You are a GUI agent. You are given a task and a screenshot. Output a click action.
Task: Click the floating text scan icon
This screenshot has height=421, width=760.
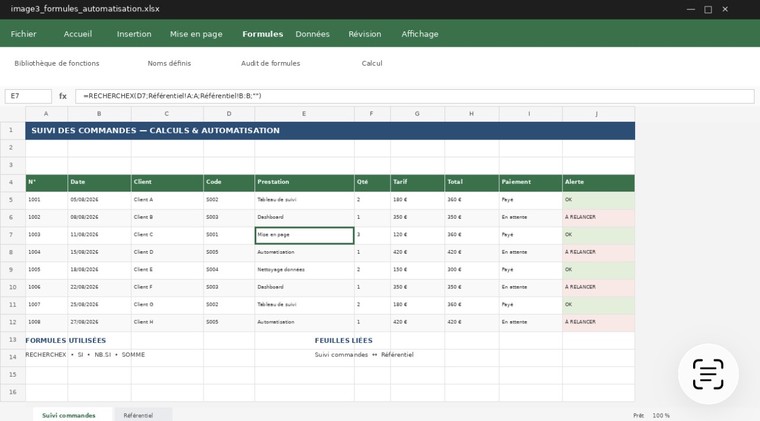(708, 374)
